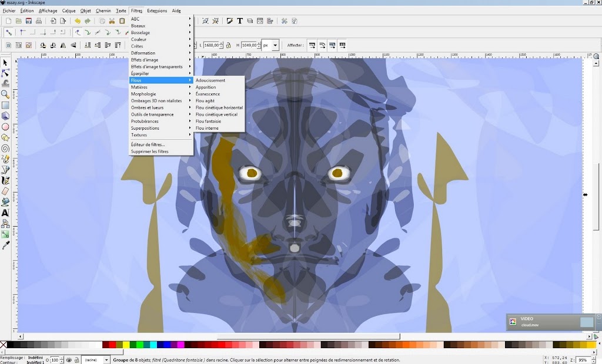Expand the ABC filters submenu

pyautogui.click(x=161, y=19)
